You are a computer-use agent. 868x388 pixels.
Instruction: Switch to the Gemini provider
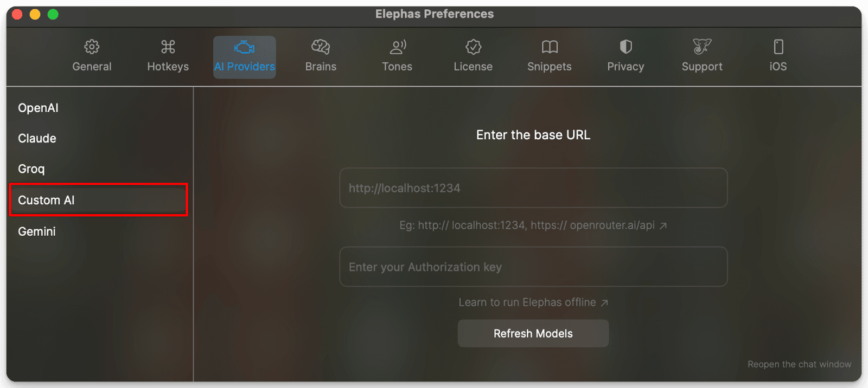click(x=36, y=231)
